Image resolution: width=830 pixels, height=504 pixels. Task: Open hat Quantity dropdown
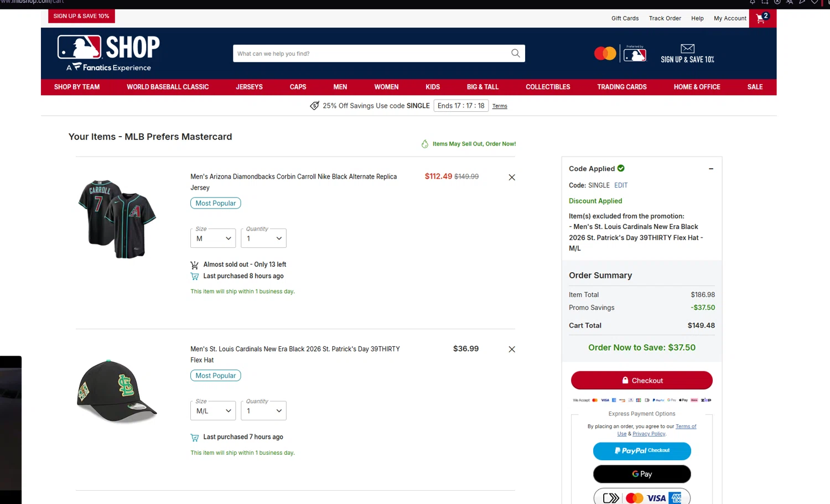pyautogui.click(x=263, y=411)
